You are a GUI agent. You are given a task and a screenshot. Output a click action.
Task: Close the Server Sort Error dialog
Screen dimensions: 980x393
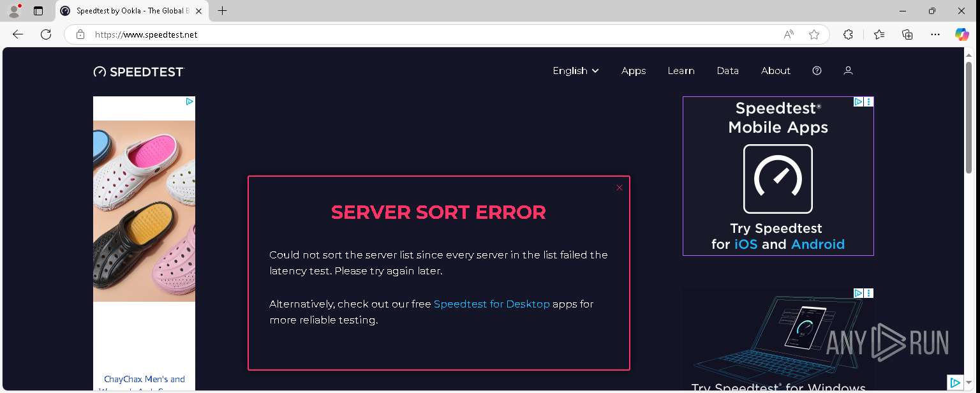(x=619, y=188)
